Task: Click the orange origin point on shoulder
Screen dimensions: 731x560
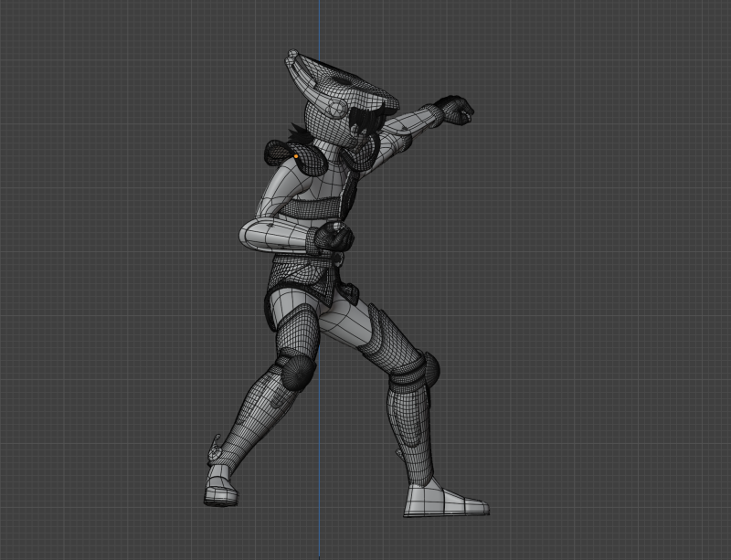Action: 297,158
